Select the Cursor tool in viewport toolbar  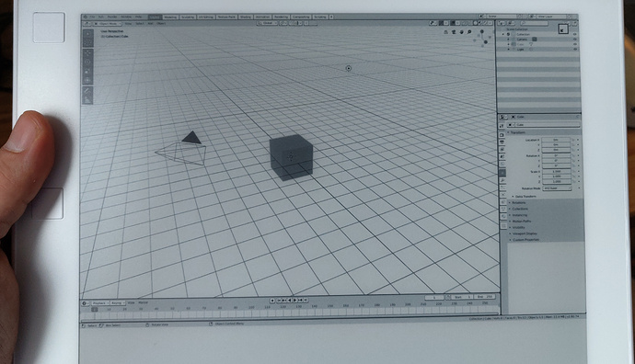tap(87, 43)
